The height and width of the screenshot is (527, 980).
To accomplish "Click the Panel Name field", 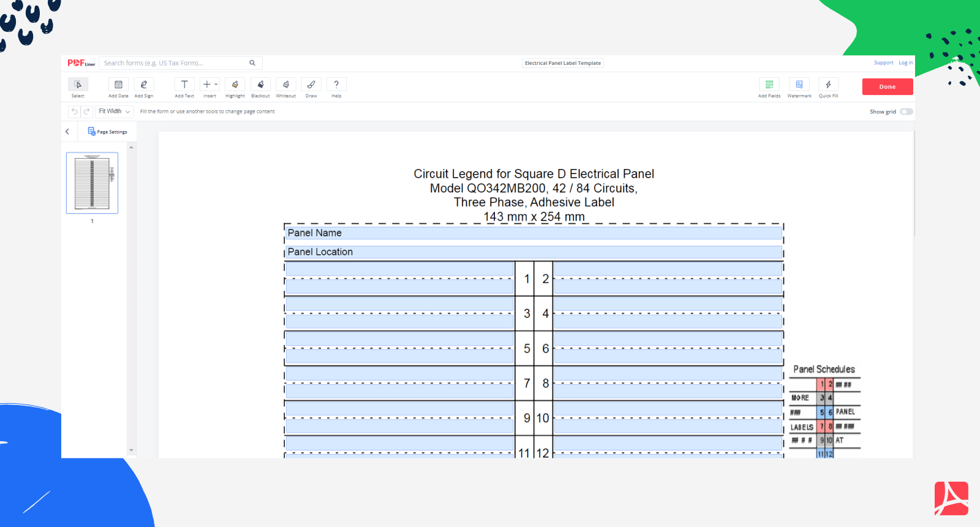I will (x=534, y=233).
